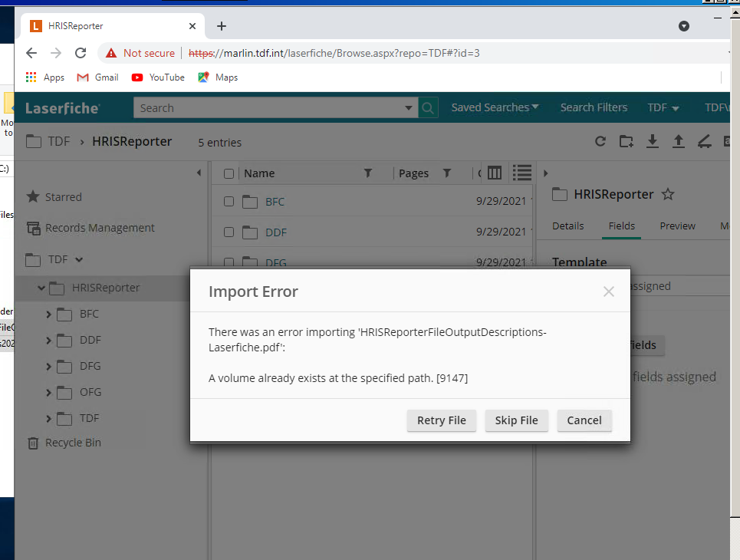This screenshot has height=560, width=740.
Task: Open column picker icon
Action: pyautogui.click(x=495, y=173)
